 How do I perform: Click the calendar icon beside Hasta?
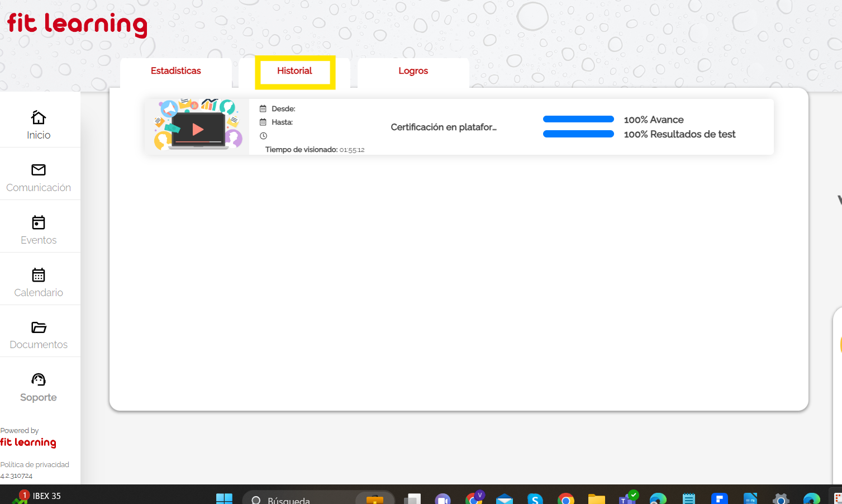263,122
